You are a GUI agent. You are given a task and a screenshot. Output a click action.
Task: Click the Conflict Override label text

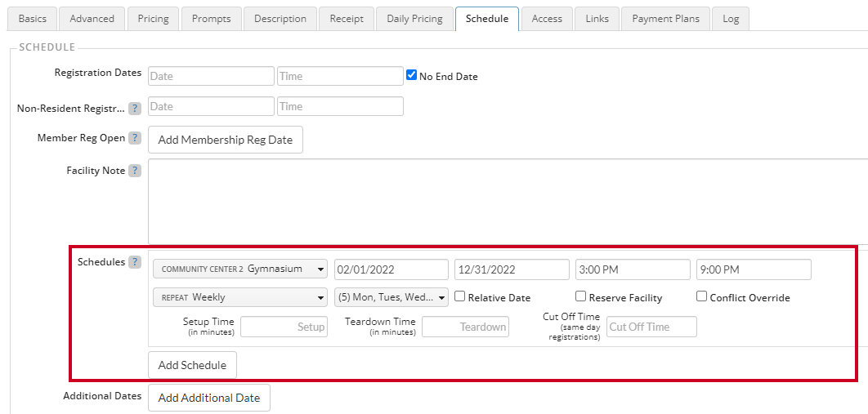750,298
